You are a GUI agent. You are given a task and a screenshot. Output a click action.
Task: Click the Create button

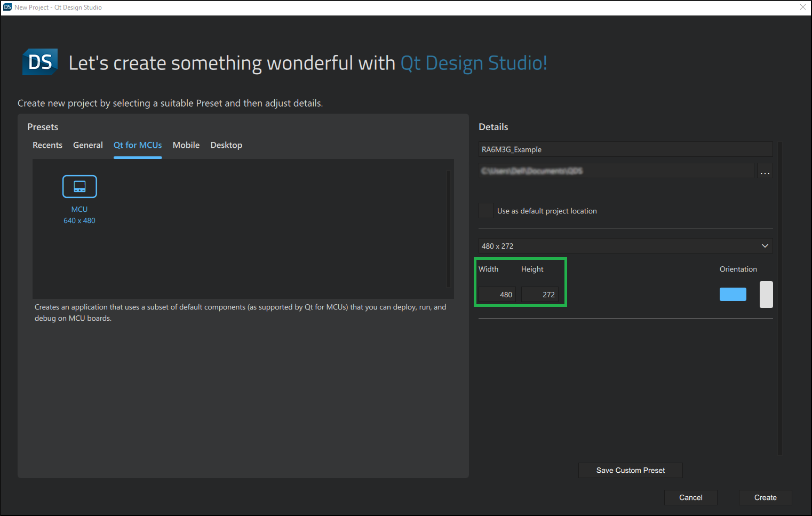coord(765,497)
